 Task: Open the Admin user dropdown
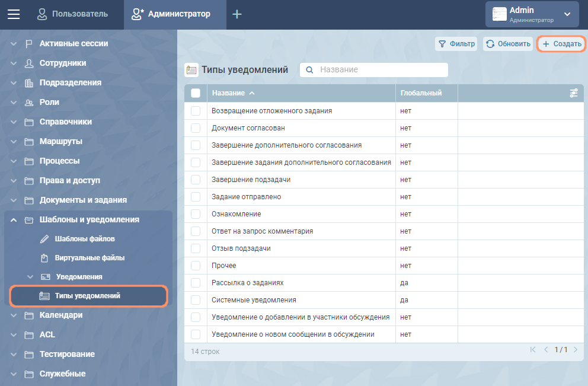[x=532, y=14]
